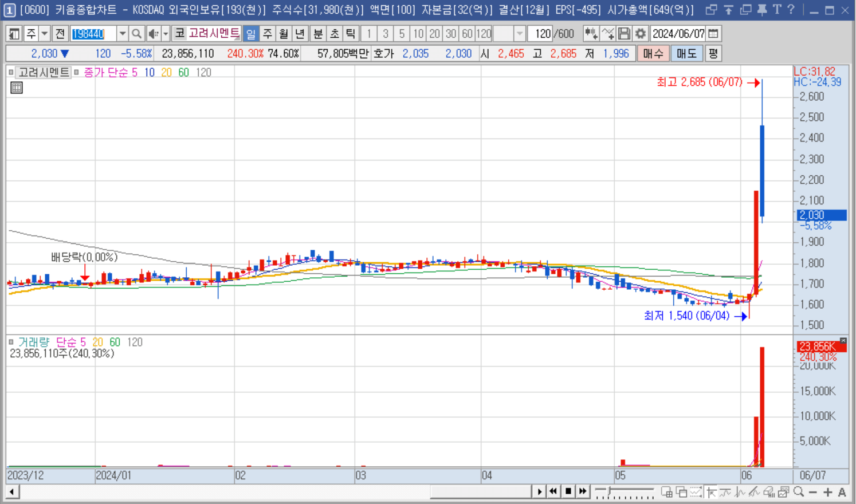
Task: Click the copy window icon in title bar
Action: tap(745, 10)
